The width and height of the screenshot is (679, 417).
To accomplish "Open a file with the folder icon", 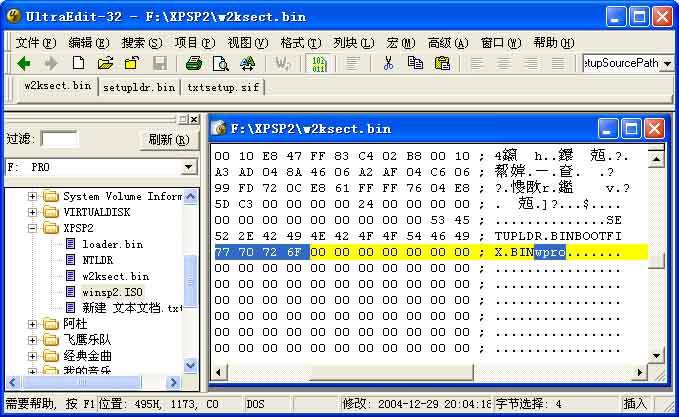I will point(105,64).
